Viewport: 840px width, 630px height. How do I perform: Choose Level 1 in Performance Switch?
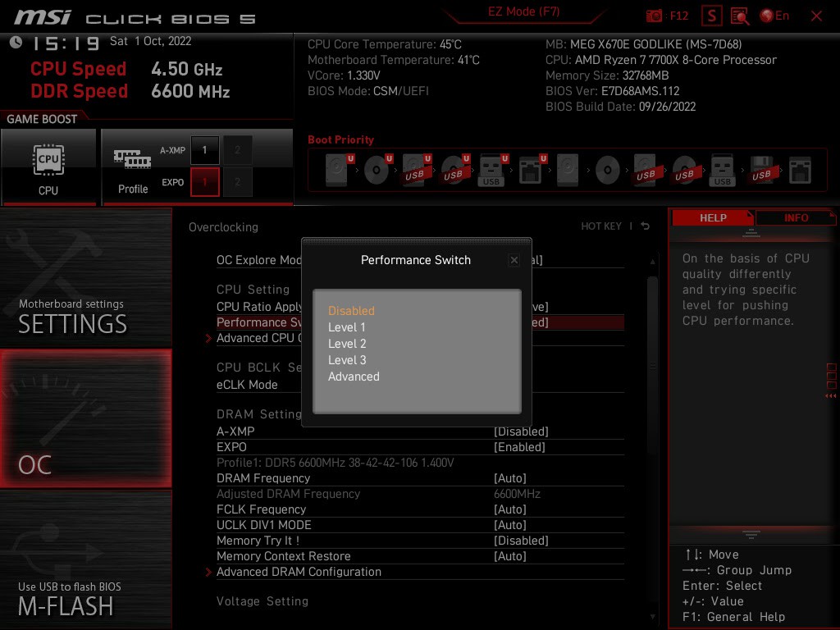tap(347, 327)
